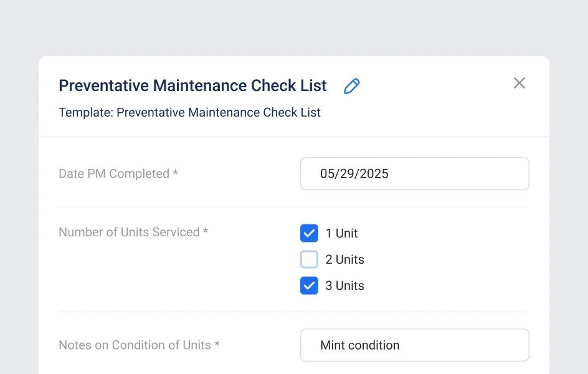Click the "1 Unit" option label text
Screen dimensions: 588x374
341,233
